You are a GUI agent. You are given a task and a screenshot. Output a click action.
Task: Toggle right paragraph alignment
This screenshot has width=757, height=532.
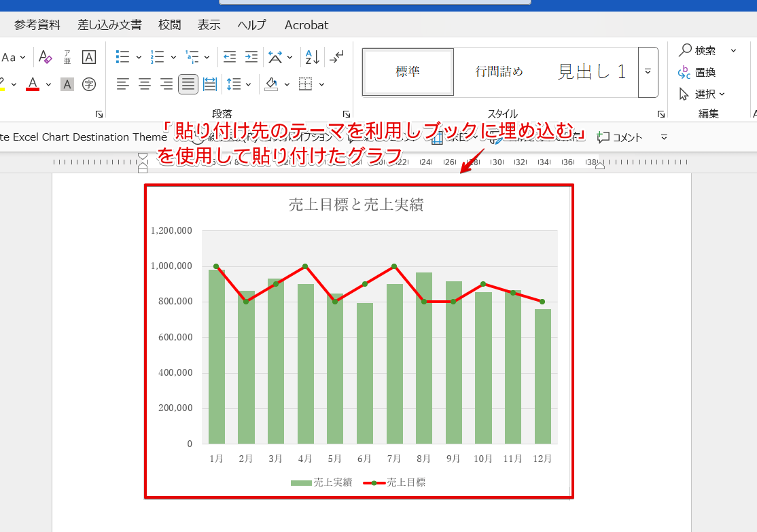(x=166, y=84)
